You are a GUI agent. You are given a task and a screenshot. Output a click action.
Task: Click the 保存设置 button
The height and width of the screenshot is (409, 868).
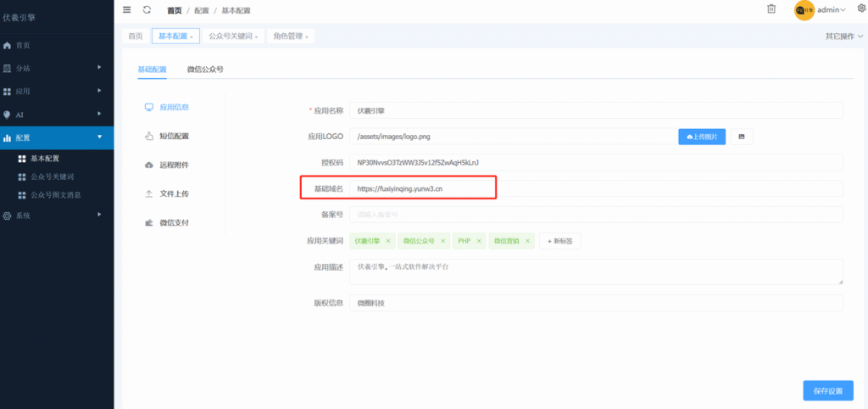point(828,390)
